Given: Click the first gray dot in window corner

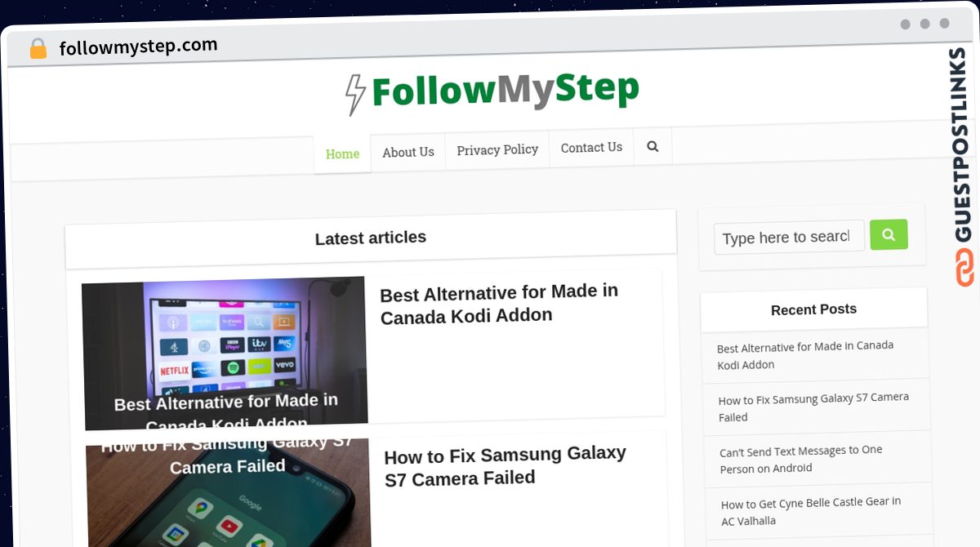Looking at the screenshot, I should tap(905, 24).
